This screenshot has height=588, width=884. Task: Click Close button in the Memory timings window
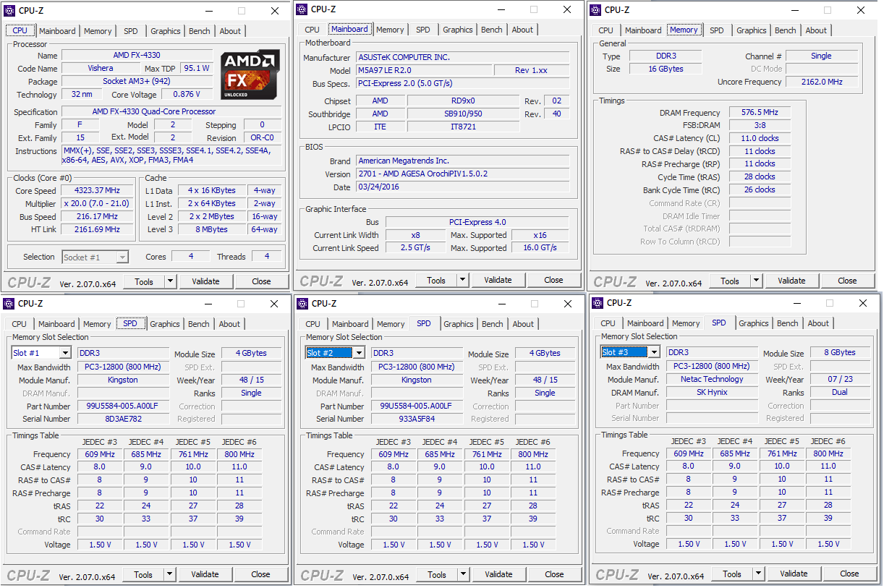[x=847, y=281]
